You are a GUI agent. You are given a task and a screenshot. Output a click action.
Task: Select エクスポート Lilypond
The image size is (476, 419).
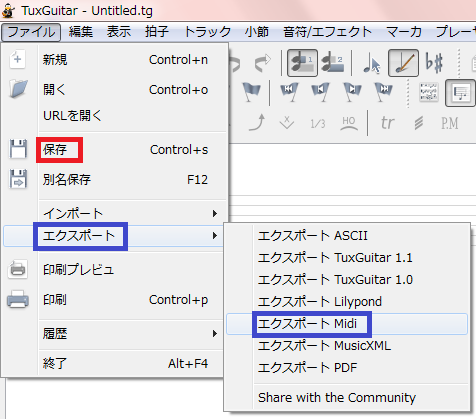(347, 302)
